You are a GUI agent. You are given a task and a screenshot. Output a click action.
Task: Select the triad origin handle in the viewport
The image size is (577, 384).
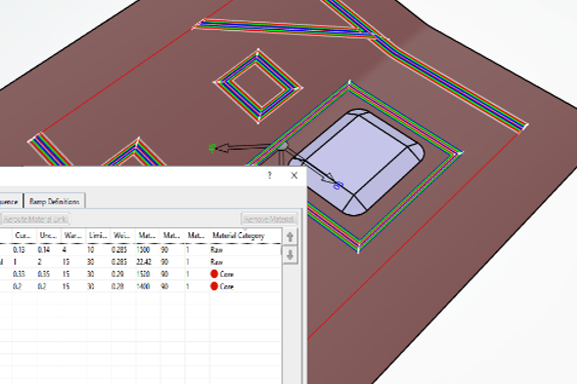point(282,147)
